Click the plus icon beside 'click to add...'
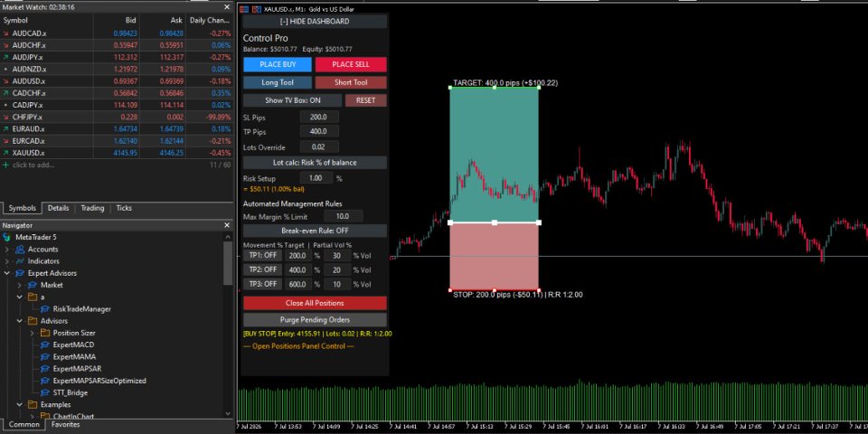The width and height of the screenshot is (868, 434). click(x=5, y=165)
